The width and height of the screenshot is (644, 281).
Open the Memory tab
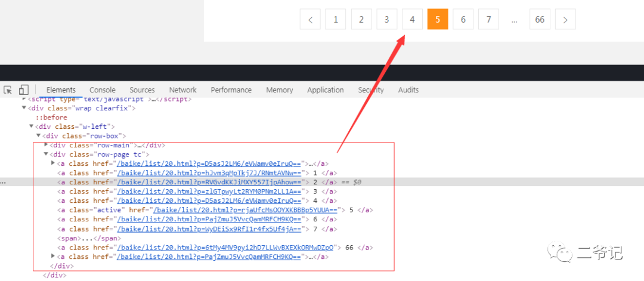pyautogui.click(x=279, y=90)
